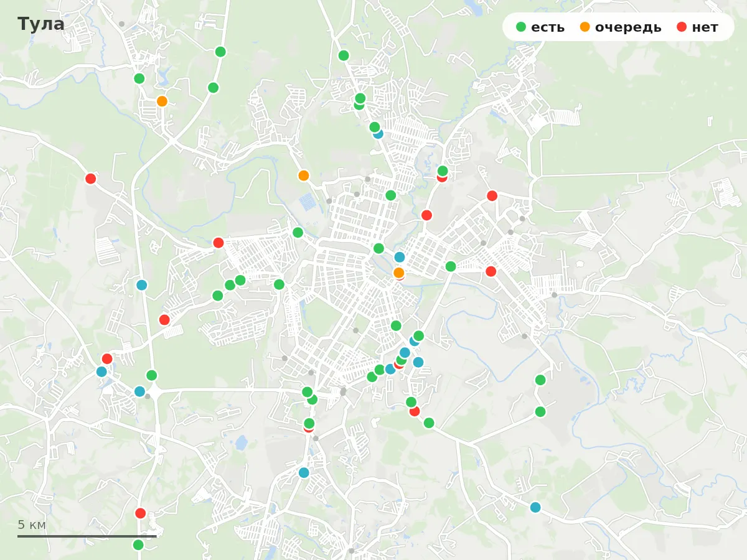Click the '5 км' scale label

pyautogui.click(x=32, y=525)
